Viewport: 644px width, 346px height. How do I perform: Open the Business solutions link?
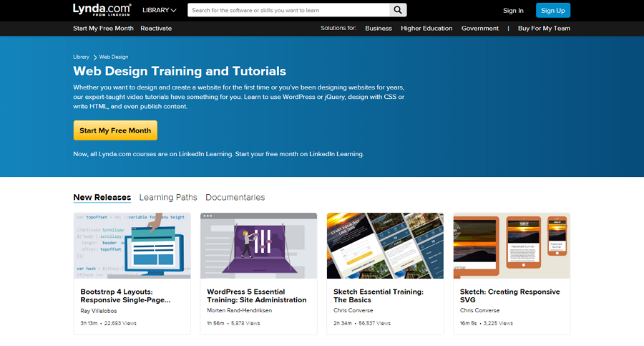[379, 29]
